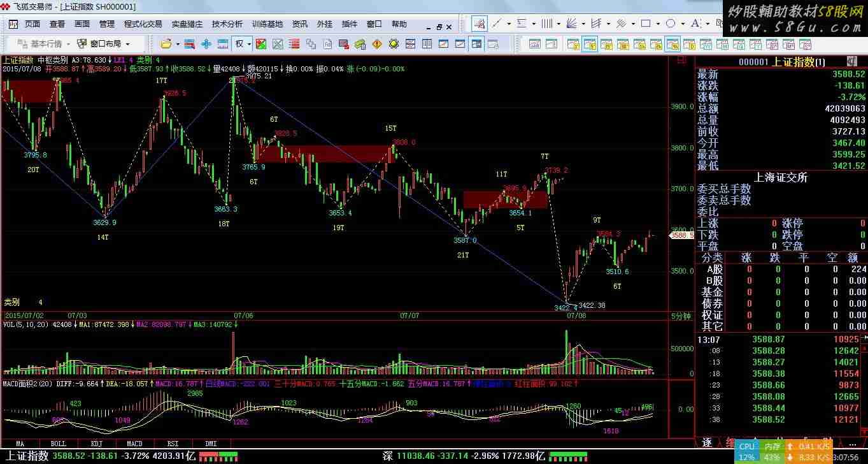Switch chart to 30-minute period icon
Viewport: 868px width, 464px height.
point(623,44)
